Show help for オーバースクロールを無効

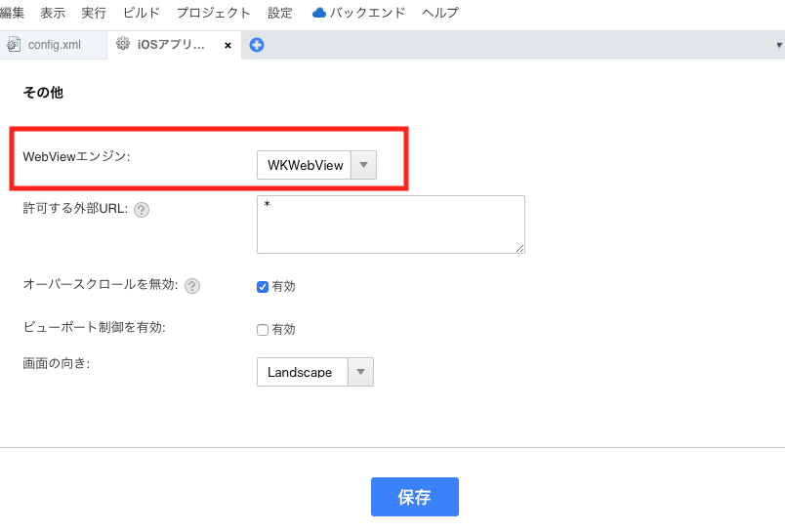(x=192, y=286)
